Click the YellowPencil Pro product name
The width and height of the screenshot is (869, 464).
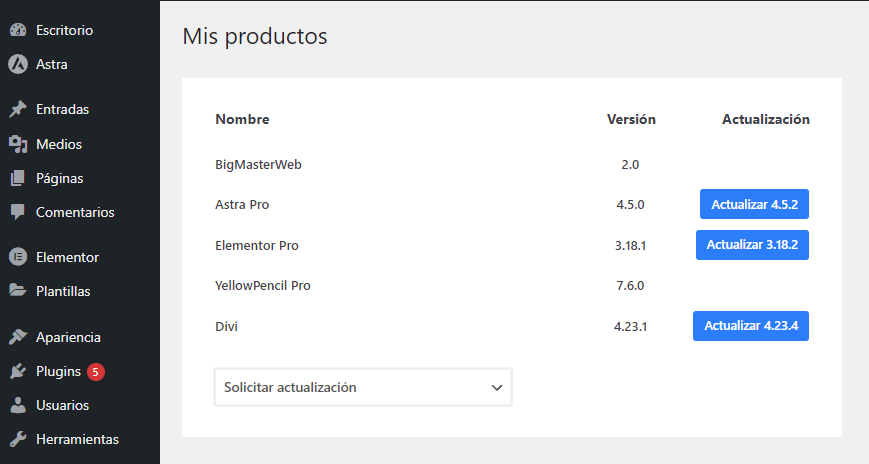point(263,285)
